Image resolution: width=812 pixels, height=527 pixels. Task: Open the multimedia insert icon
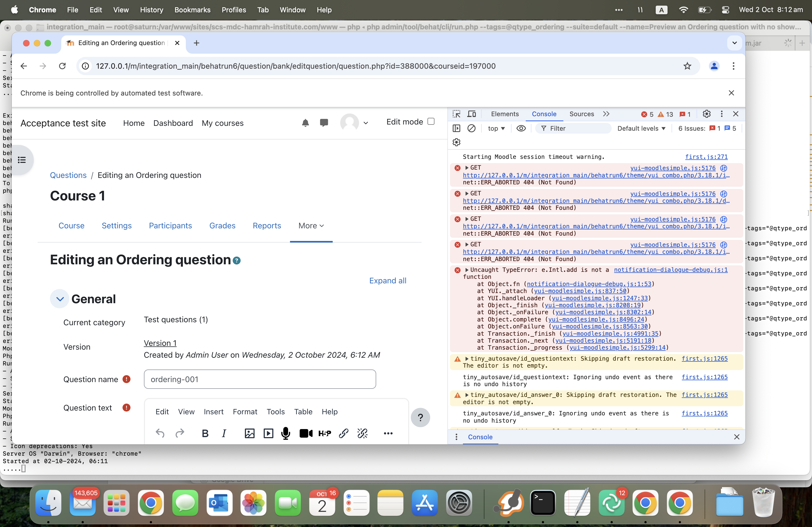(x=269, y=433)
